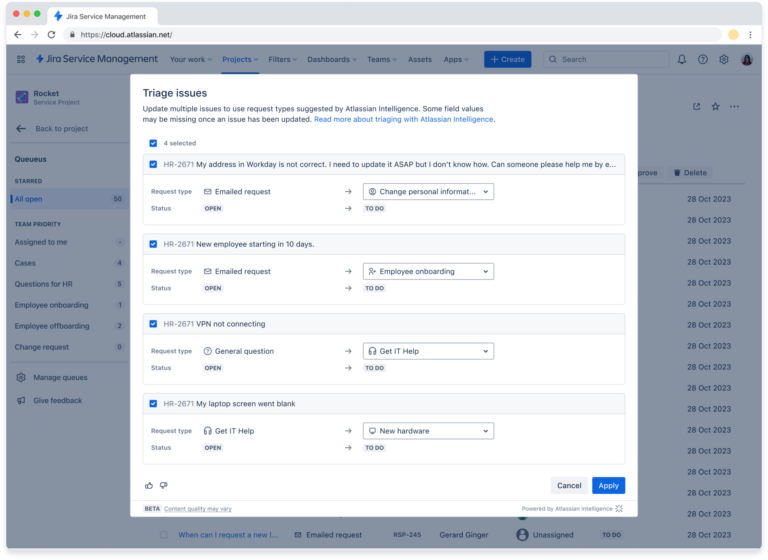Click the Manage queues gear icon
This screenshot has height=560, width=768.
point(21,377)
